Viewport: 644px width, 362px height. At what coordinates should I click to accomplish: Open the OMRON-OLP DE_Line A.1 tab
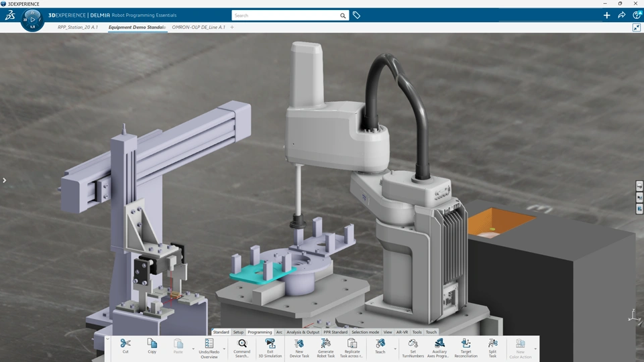[x=199, y=27]
